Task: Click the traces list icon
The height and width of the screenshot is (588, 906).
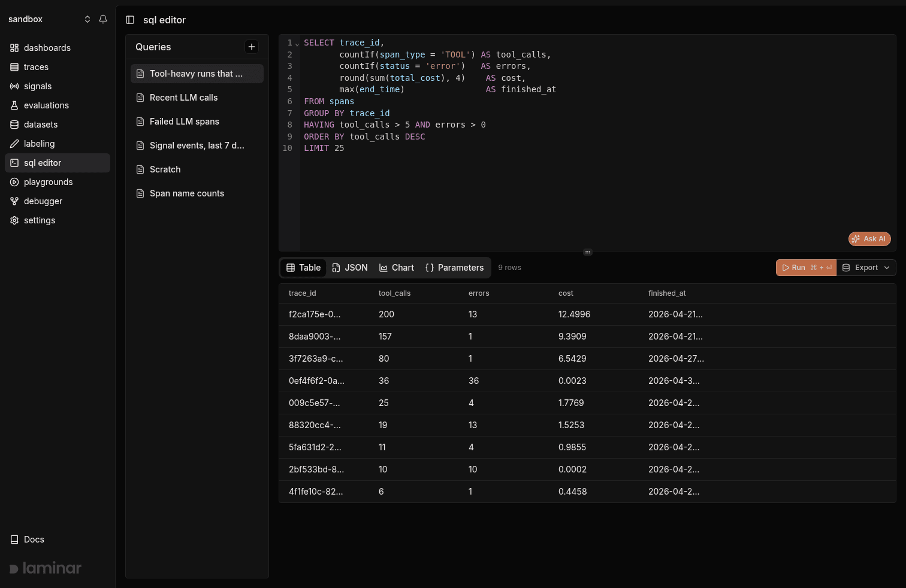Action: pos(14,67)
